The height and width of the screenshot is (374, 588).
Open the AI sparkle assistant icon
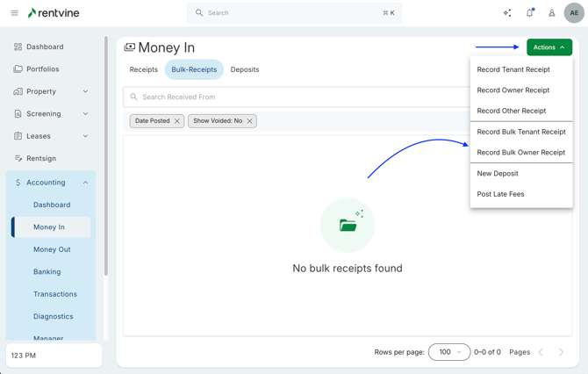[x=507, y=13]
